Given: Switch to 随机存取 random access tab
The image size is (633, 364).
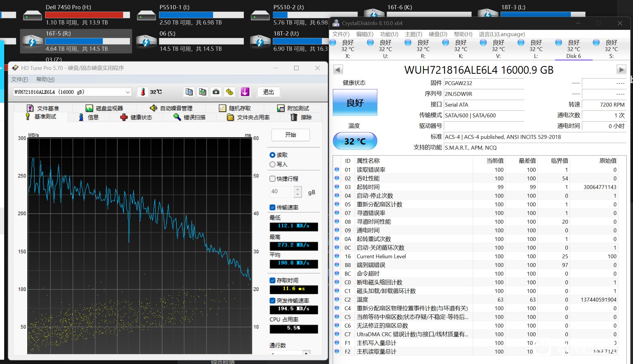Looking at the screenshot, I should tap(235, 108).
